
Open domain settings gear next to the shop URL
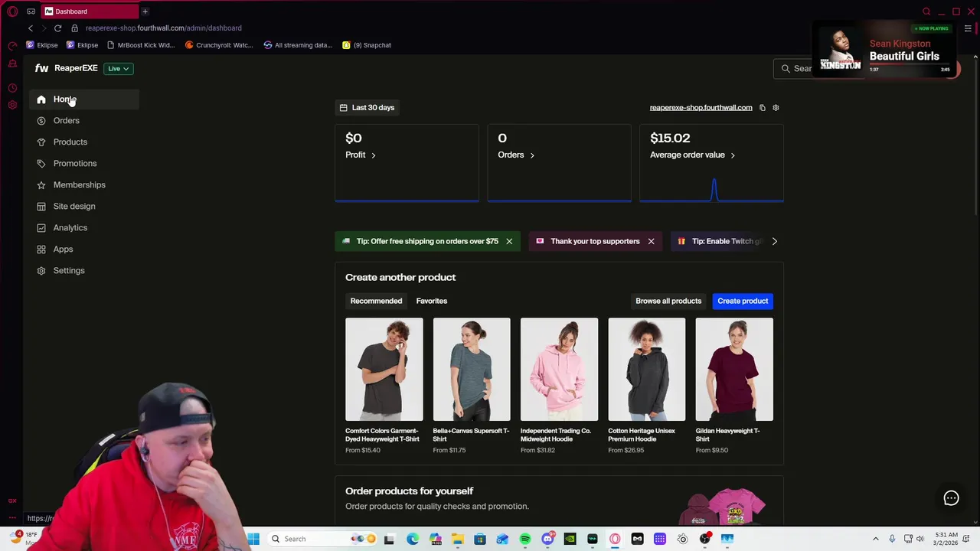coord(776,108)
